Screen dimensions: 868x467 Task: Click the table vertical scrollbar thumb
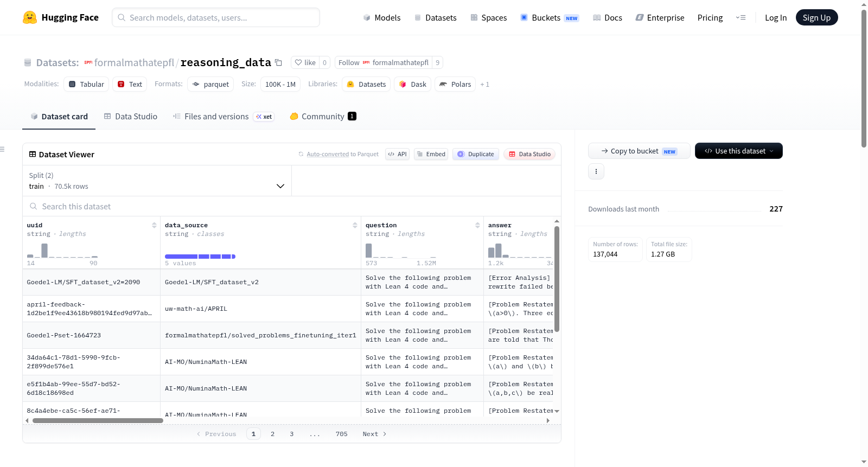[557, 279]
